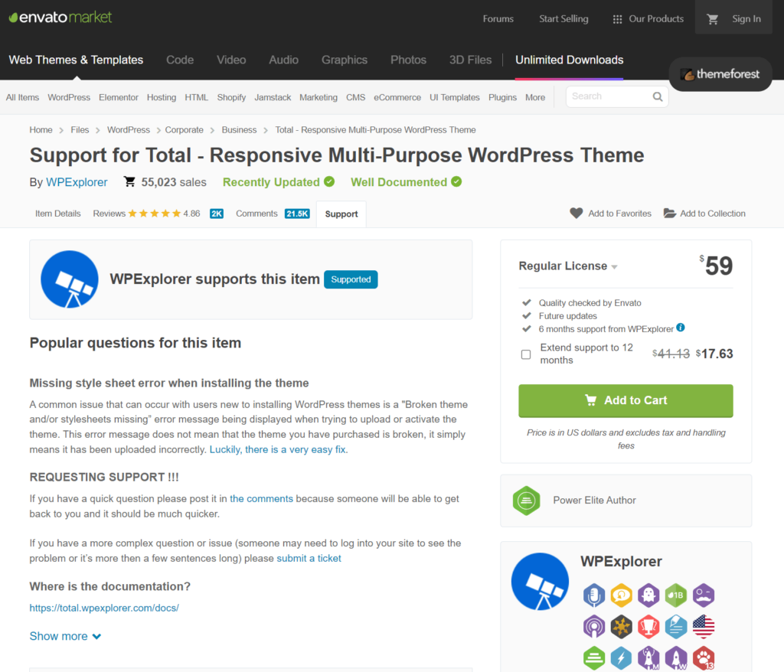Click the red paw print badge
The height and width of the screenshot is (672, 784).
(x=704, y=658)
